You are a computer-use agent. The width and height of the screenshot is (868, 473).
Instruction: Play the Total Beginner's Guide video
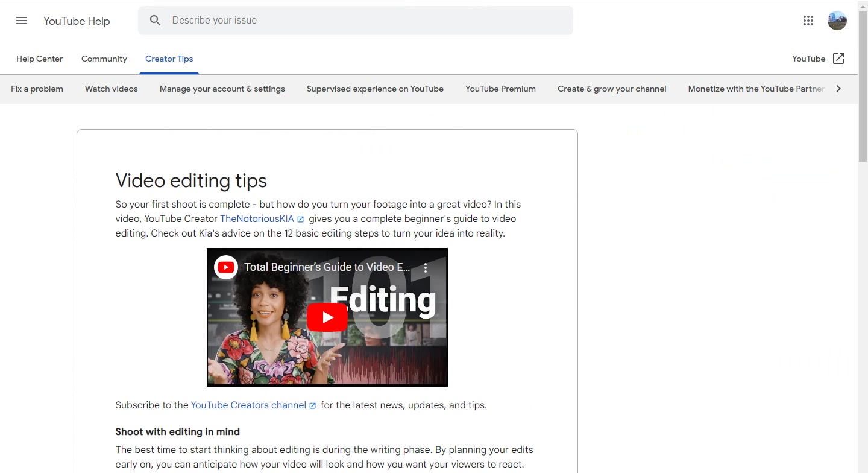[x=327, y=317]
